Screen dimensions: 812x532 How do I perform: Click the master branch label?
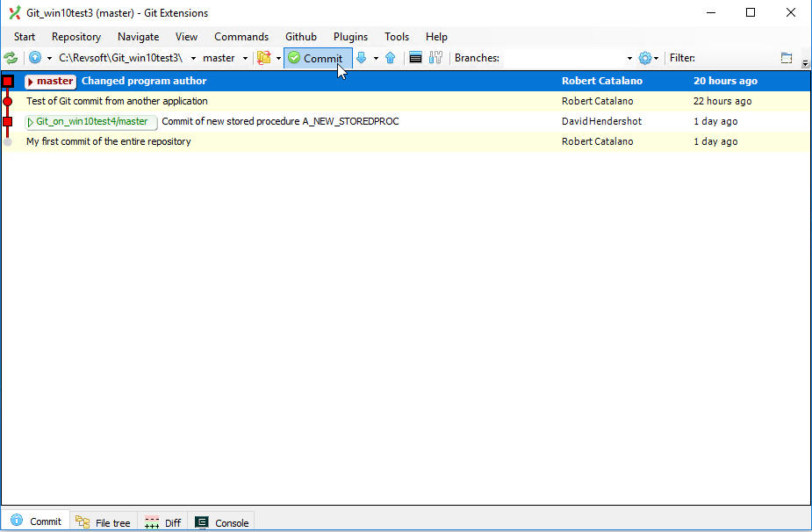pyautogui.click(x=51, y=81)
